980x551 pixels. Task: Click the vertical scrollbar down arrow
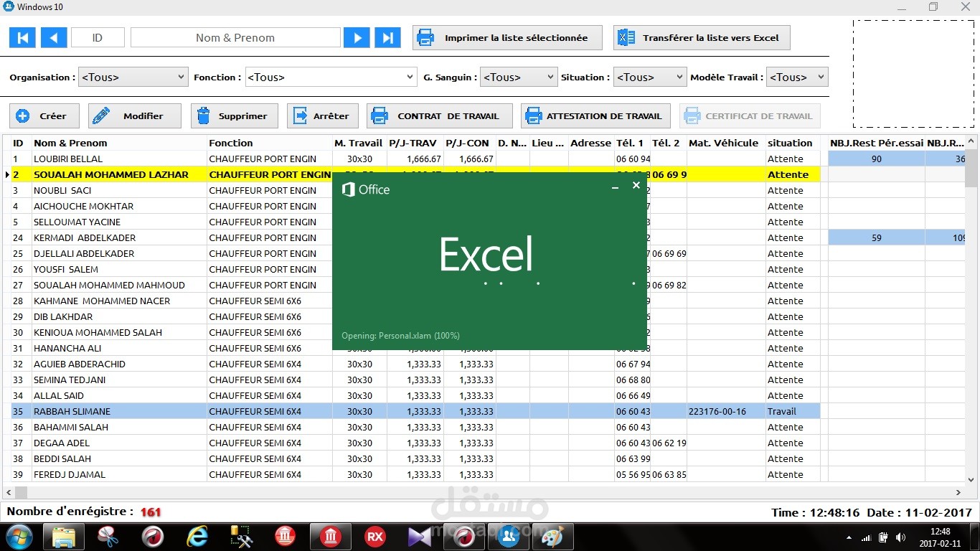click(x=971, y=479)
